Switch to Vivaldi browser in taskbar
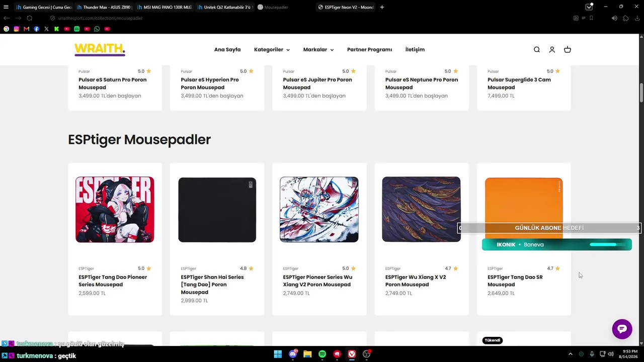The width and height of the screenshot is (644, 362). pyautogui.click(x=352, y=354)
